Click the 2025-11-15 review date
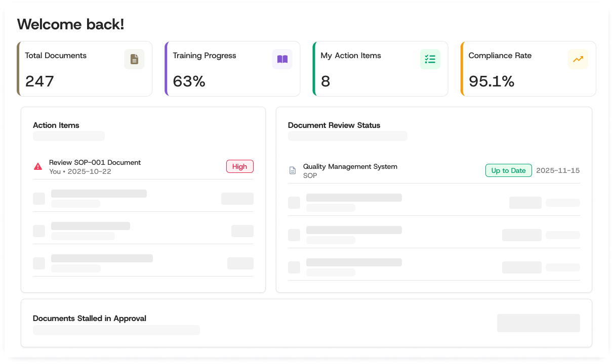613x364 pixels. click(558, 170)
